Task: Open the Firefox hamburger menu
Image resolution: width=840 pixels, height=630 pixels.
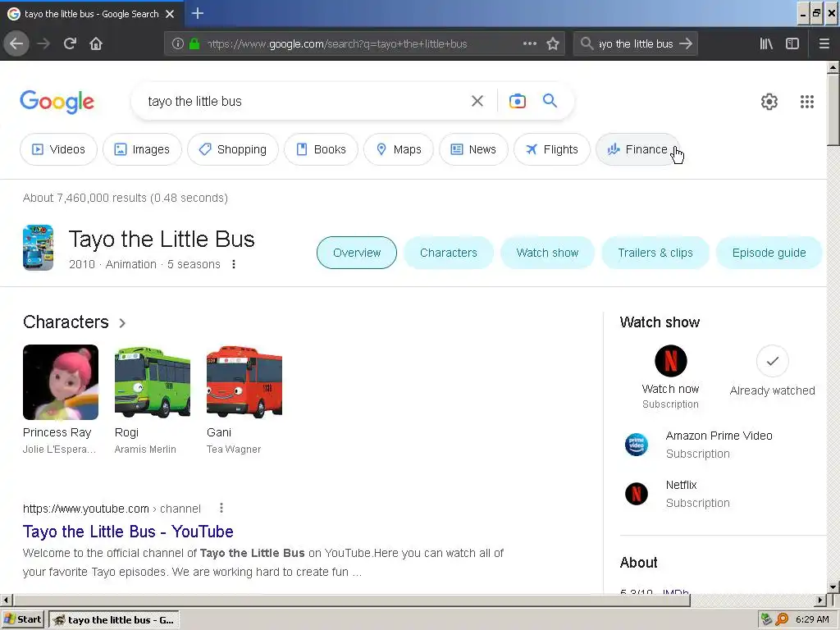Action: (x=824, y=43)
